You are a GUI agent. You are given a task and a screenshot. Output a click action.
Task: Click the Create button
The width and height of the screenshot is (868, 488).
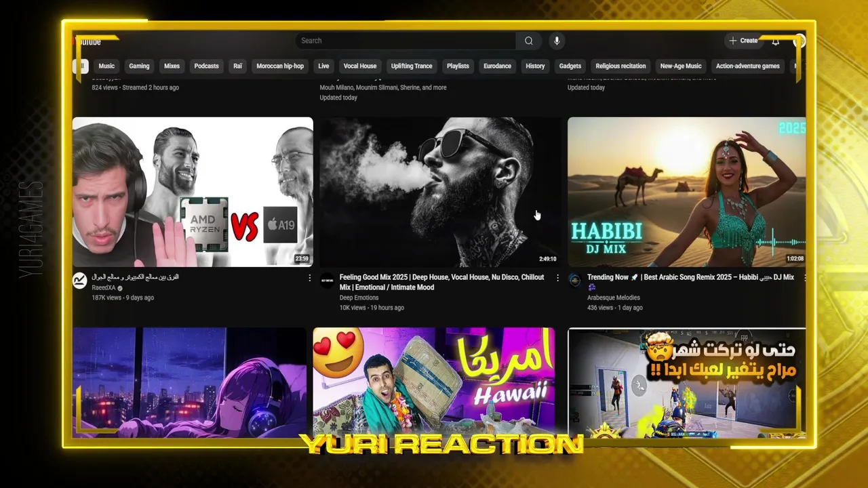[743, 41]
